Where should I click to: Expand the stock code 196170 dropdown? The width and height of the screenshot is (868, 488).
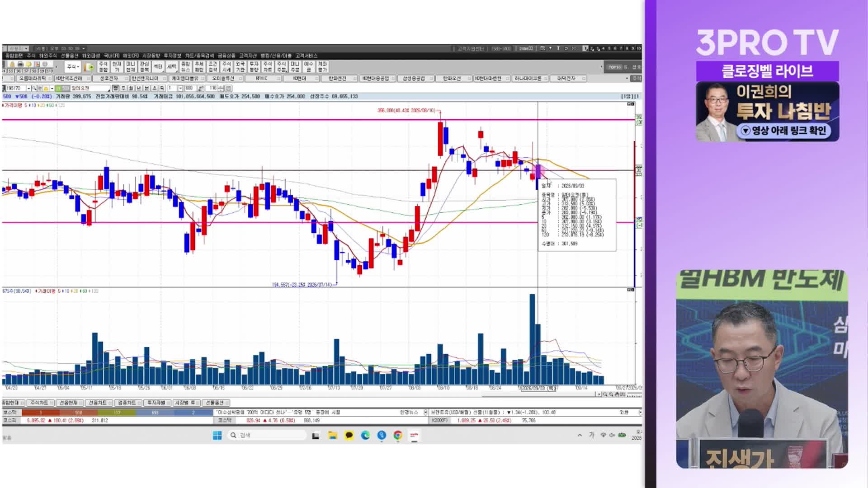(28, 89)
